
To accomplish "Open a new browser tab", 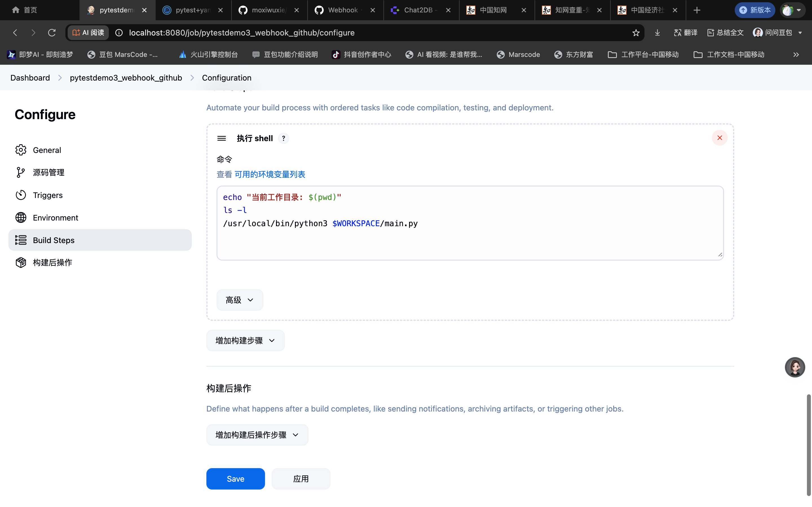I will (x=697, y=10).
